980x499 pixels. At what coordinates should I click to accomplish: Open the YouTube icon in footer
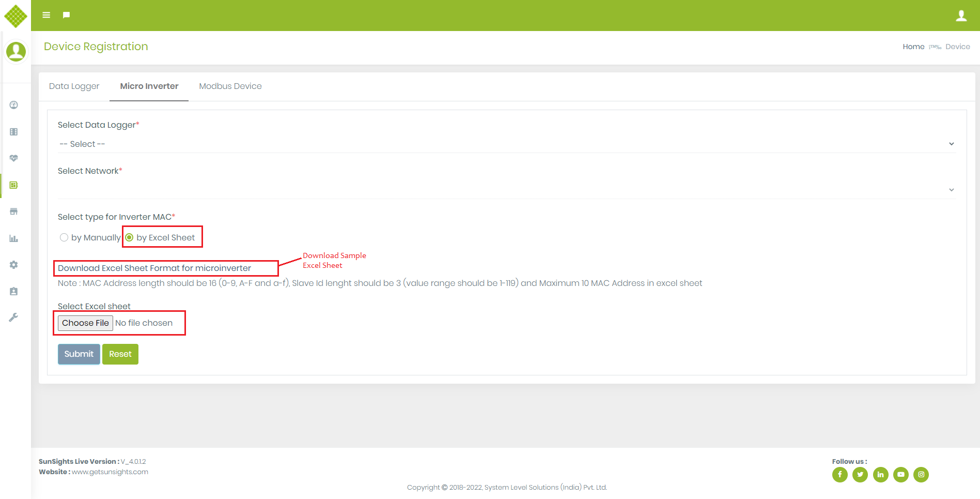(x=900, y=474)
